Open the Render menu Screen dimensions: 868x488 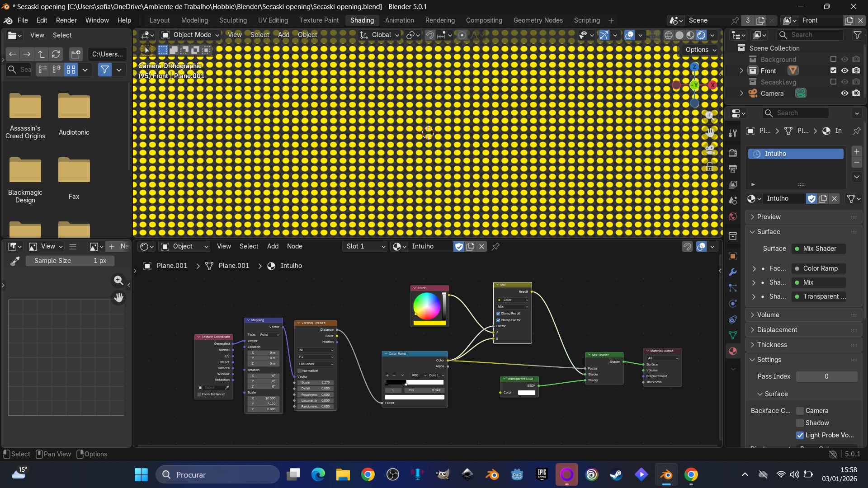pos(66,20)
